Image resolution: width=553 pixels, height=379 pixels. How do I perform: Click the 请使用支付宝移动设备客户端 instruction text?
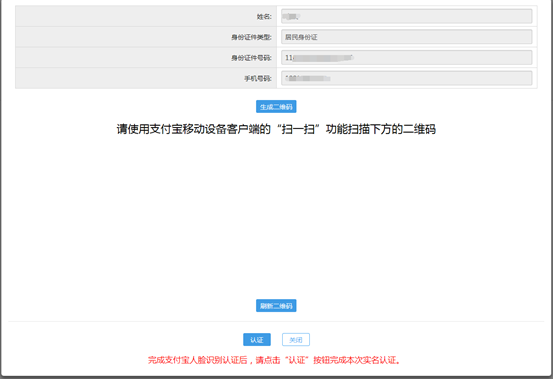(276, 129)
